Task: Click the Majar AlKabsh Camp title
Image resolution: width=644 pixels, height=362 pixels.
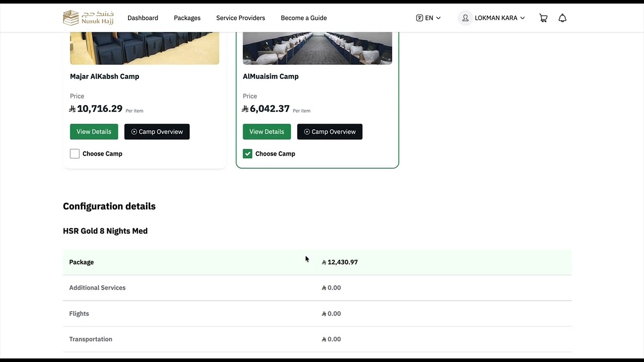Action: coord(105,76)
